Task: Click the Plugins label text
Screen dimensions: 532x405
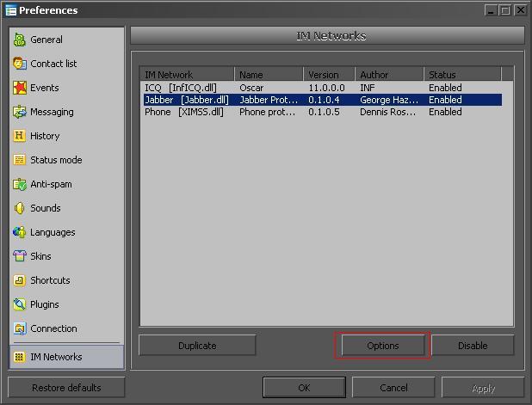Action: pos(45,304)
